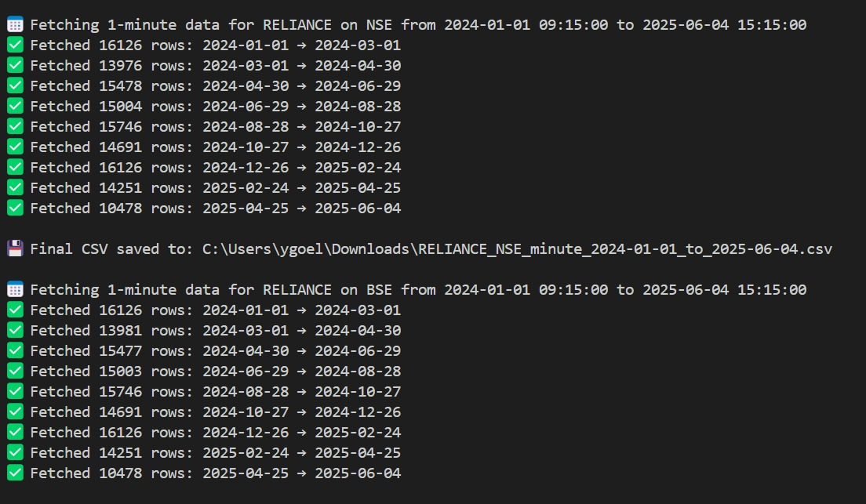Click green checkmark for NSE 16126 rows 2024-01-01
The width and height of the screenshot is (866, 504).
[x=15, y=45]
